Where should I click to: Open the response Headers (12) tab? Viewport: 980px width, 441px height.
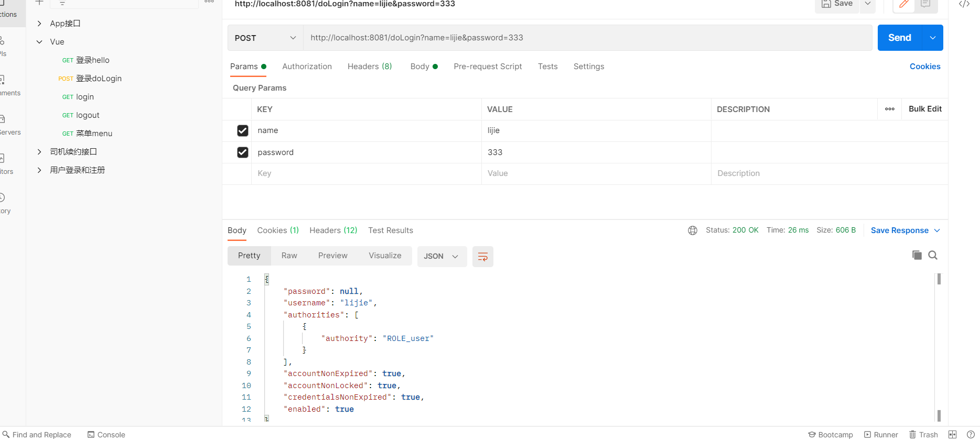pos(333,230)
